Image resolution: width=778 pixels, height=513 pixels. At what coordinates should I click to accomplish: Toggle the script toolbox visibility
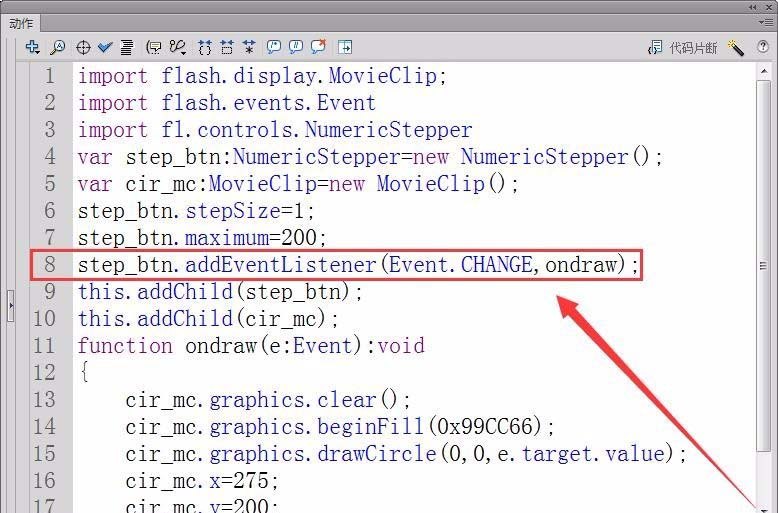(x=345, y=48)
